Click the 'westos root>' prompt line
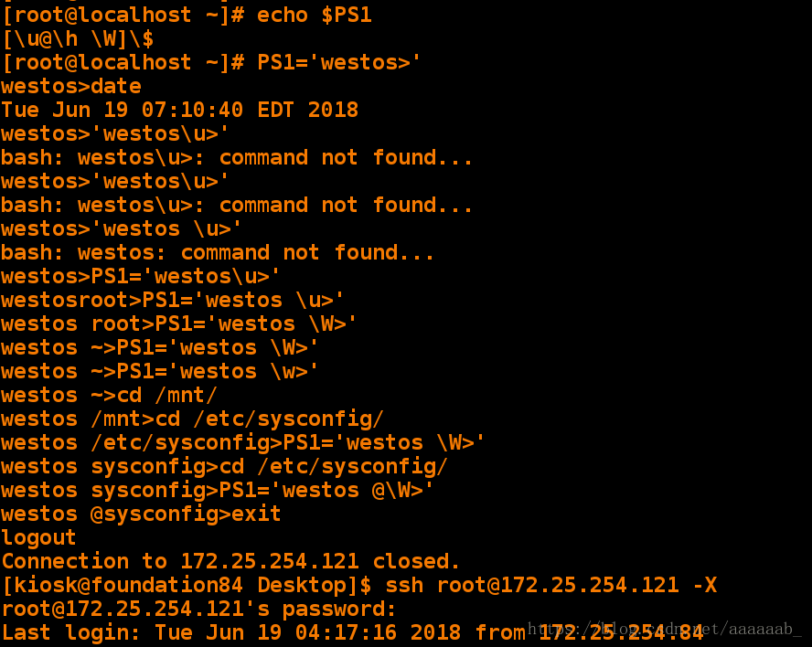The width and height of the screenshot is (812, 647). [x=179, y=324]
